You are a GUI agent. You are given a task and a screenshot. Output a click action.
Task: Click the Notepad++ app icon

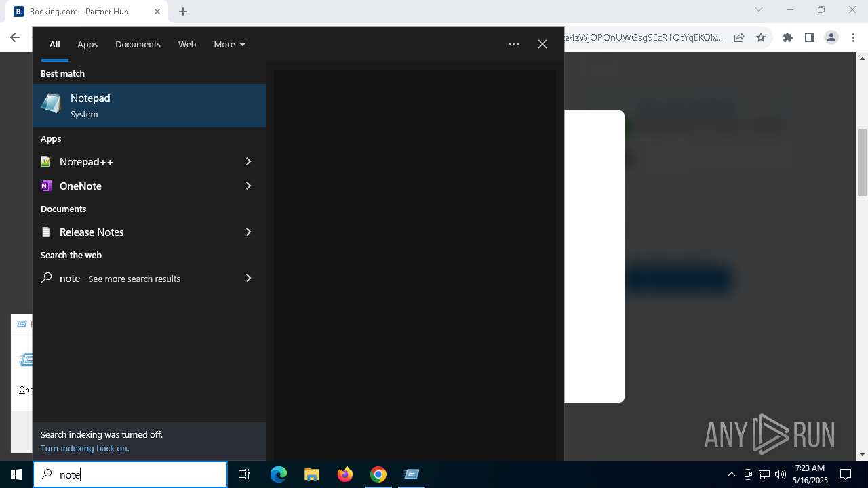(46, 161)
